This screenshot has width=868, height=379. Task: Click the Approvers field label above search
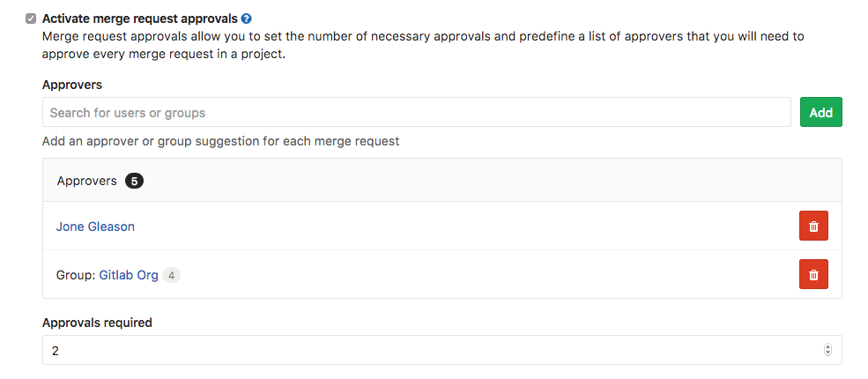[x=72, y=85]
